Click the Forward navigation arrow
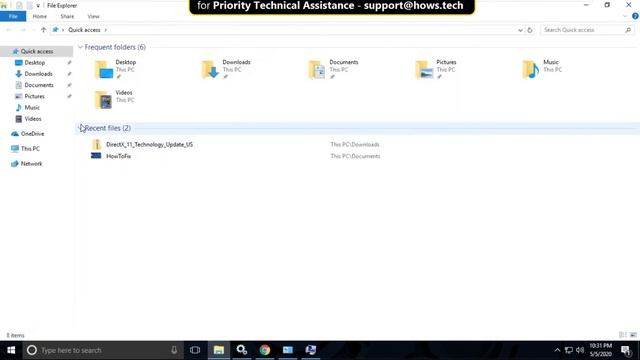Screen dimensions: 640x360 (x=23, y=30)
